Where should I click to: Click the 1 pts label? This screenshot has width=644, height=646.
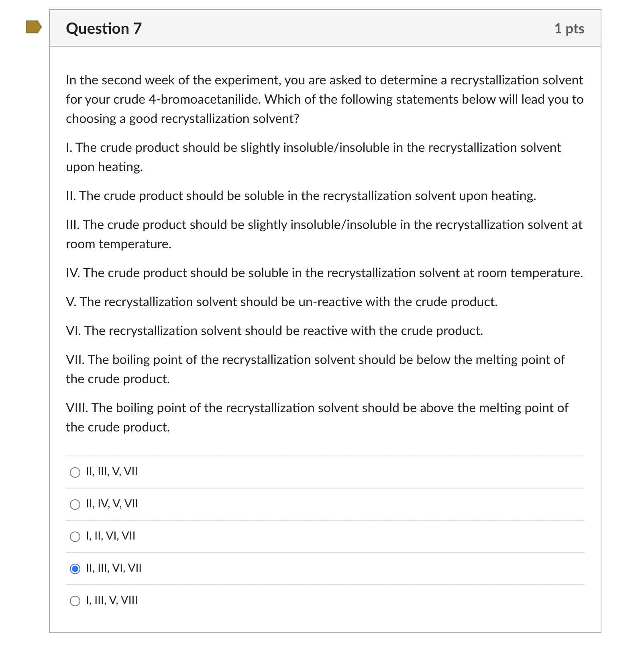pyautogui.click(x=569, y=28)
